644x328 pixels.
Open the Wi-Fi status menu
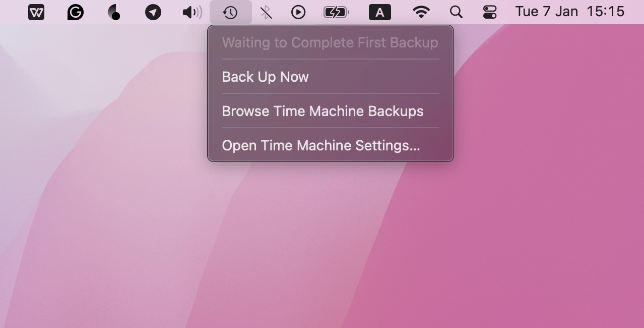pyautogui.click(x=421, y=12)
